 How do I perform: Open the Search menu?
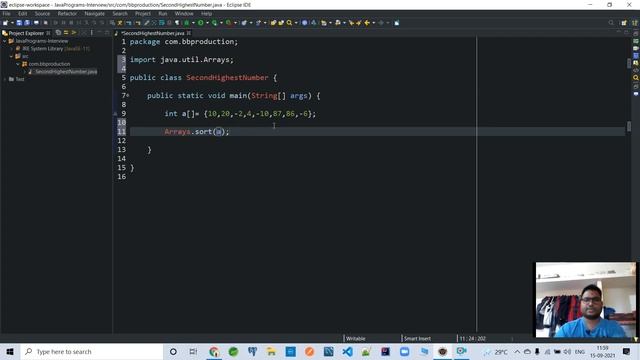120,13
